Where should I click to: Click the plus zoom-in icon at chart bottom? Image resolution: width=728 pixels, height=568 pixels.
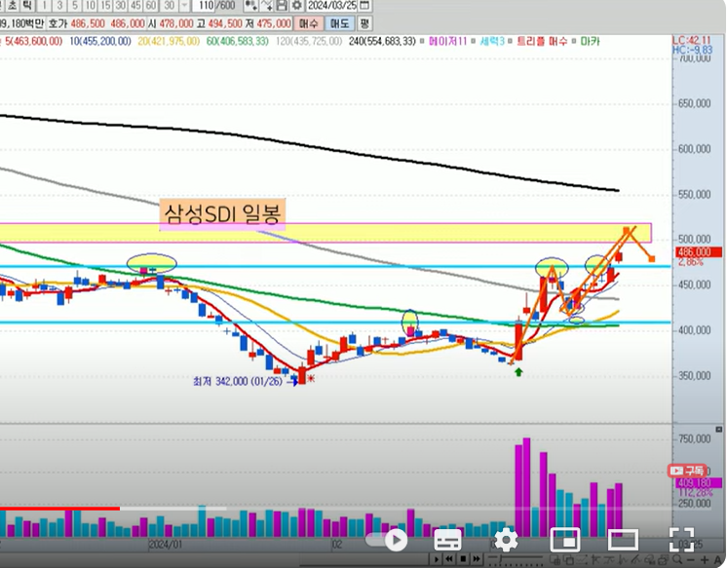(x=704, y=560)
